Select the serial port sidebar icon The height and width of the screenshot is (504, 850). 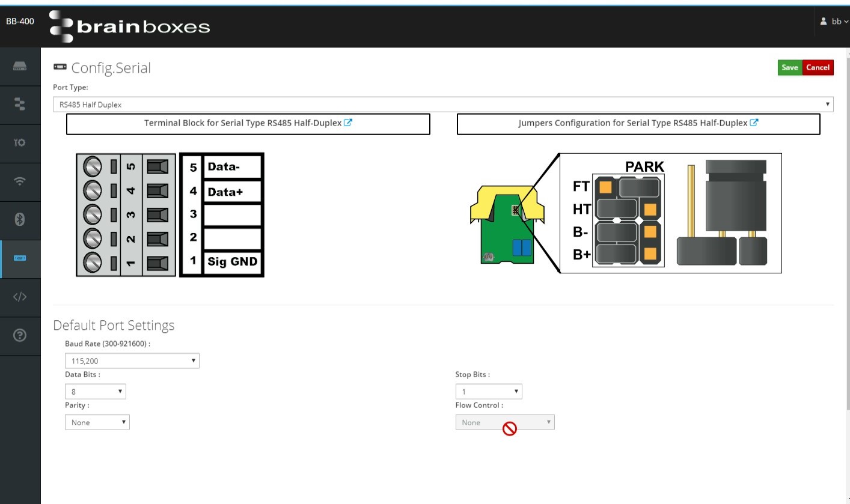[20, 258]
